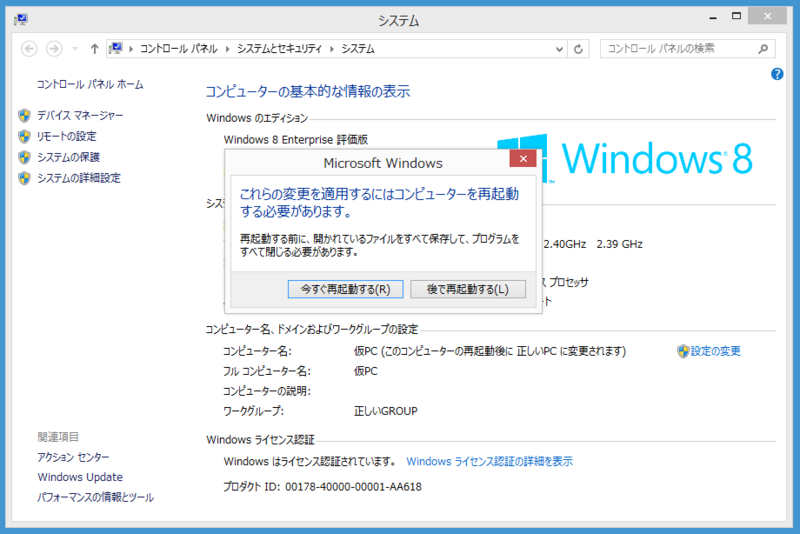The width and height of the screenshot is (800, 534).
Task: Click shield icon beside デバイス マネージャー
Action: click(24, 116)
